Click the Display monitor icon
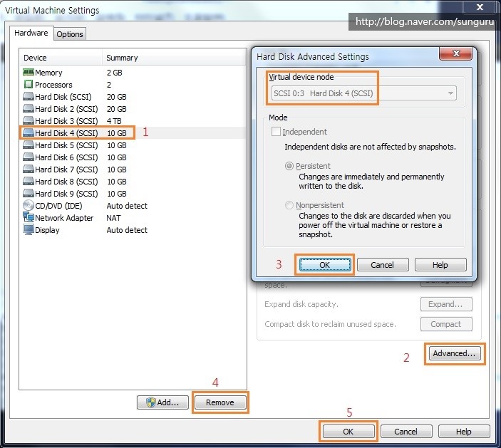Screen dimensions: 501x448 29,230
